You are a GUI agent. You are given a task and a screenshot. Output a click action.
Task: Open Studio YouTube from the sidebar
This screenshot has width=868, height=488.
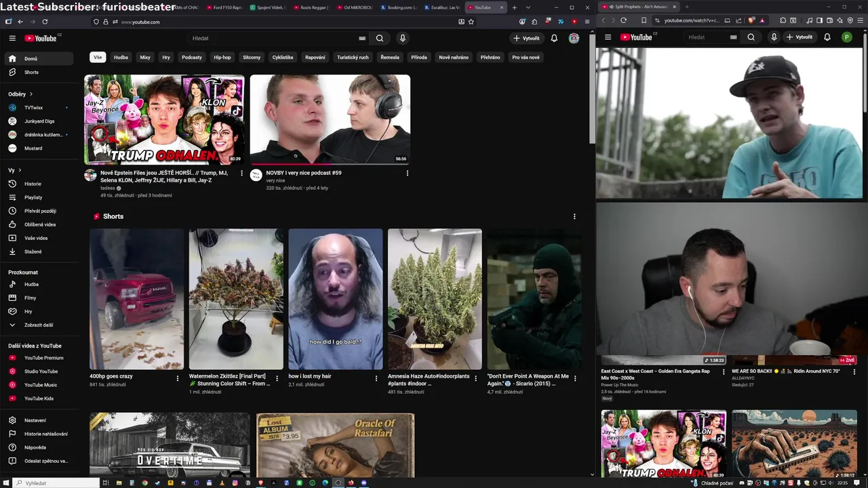41,371
